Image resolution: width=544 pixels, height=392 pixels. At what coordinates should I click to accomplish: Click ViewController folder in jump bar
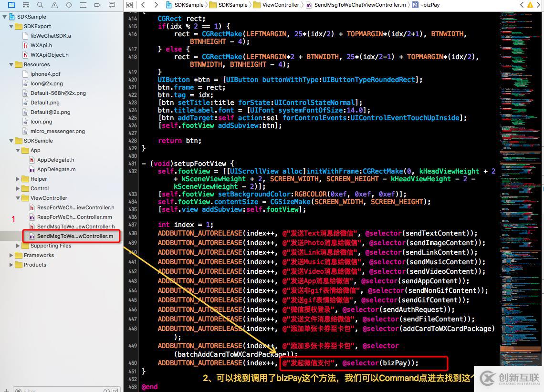[x=276, y=5]
